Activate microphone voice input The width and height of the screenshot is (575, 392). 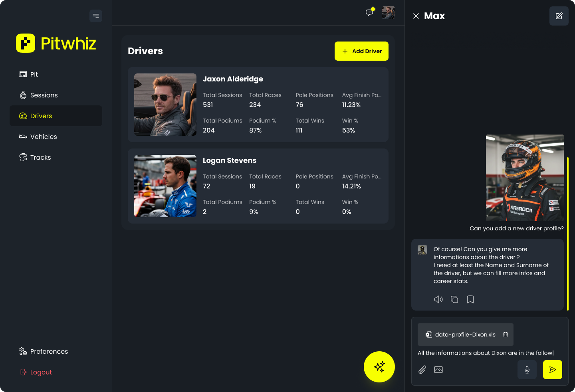[x=527, y=370]
